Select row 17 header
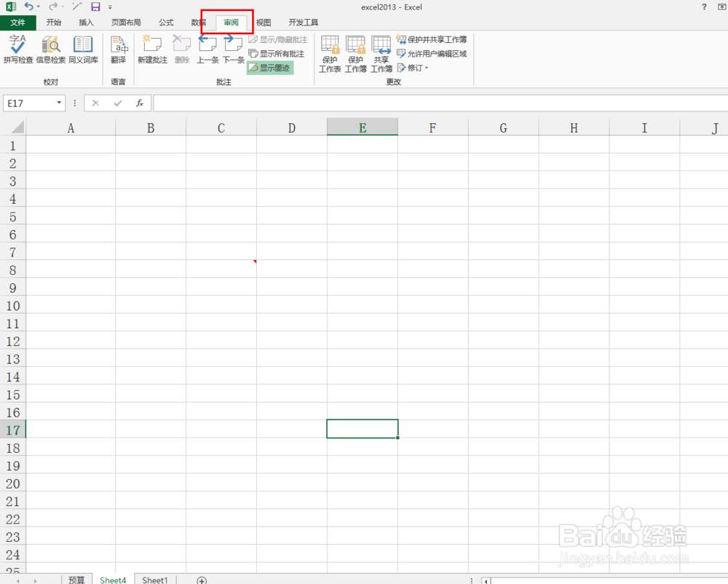Viewport: 728px width, 584px height. point(12,430)
